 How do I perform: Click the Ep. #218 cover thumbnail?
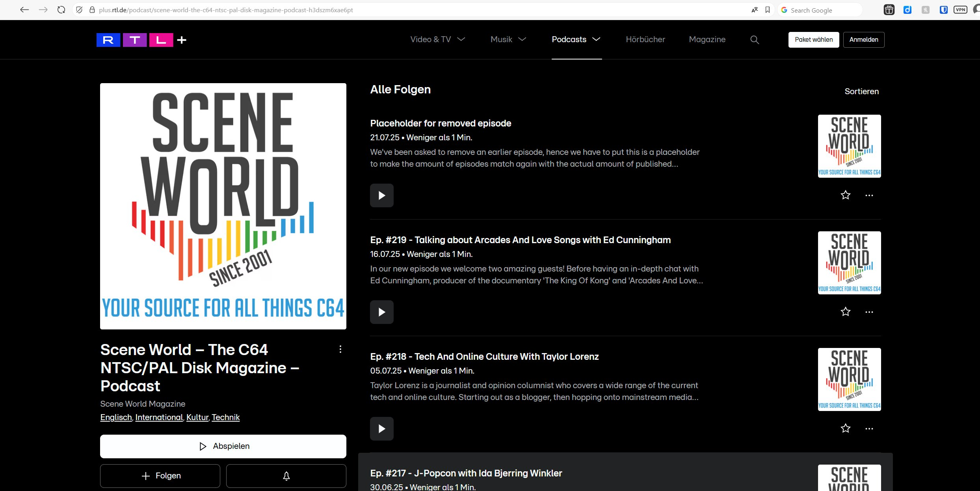[850, 379]
